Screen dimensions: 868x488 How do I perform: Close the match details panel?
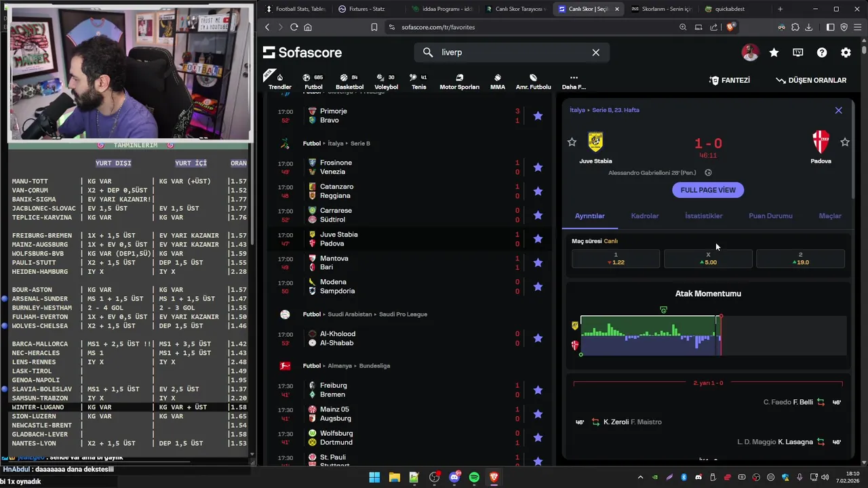[x=838, y=110]
